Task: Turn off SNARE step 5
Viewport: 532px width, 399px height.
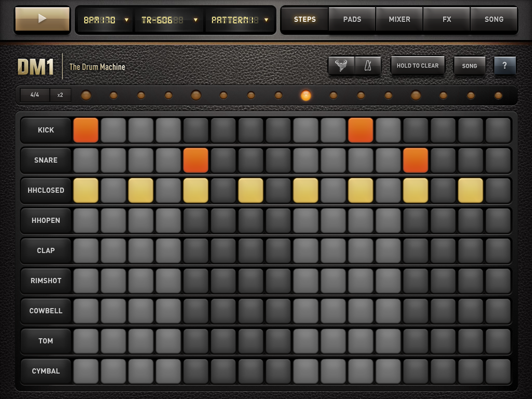Action: click(x=196, y=160)
